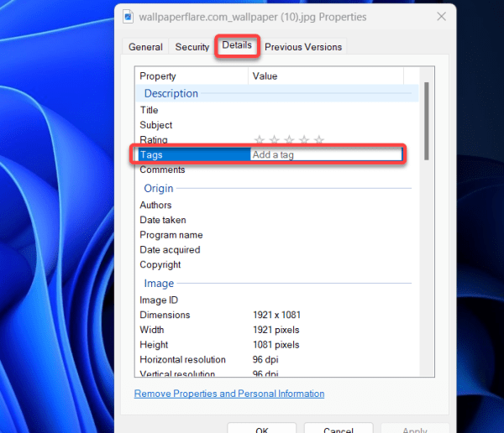
Task: Select the Program name property row
Action: pyautogui.click(x=276, y=235)
